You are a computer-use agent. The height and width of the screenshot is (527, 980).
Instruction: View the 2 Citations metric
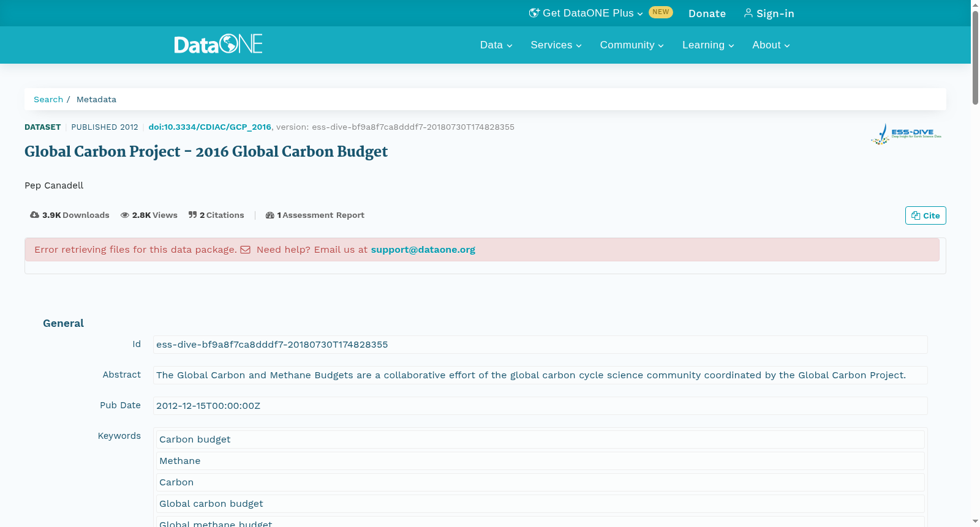216,215
